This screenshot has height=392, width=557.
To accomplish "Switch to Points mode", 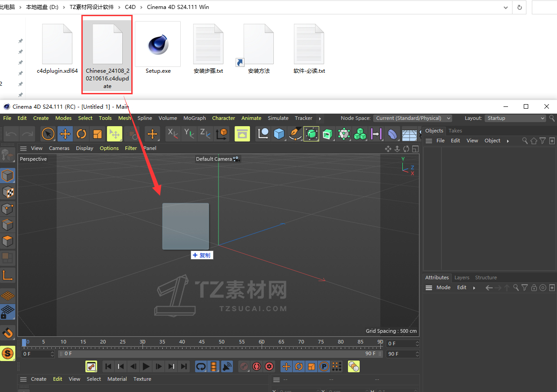I will pos(8,208).
